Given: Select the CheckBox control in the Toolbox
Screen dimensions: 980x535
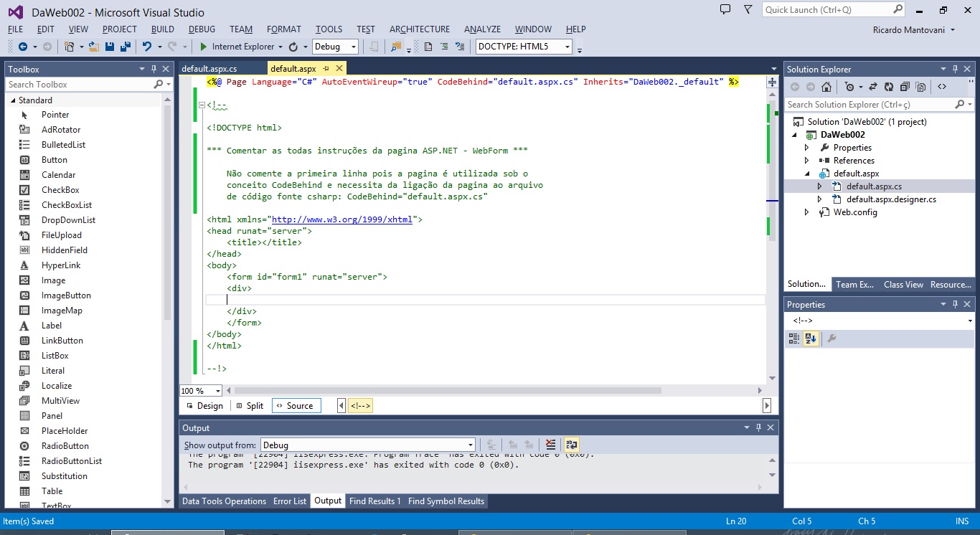Looking at the screenshot, I should 60,190.
